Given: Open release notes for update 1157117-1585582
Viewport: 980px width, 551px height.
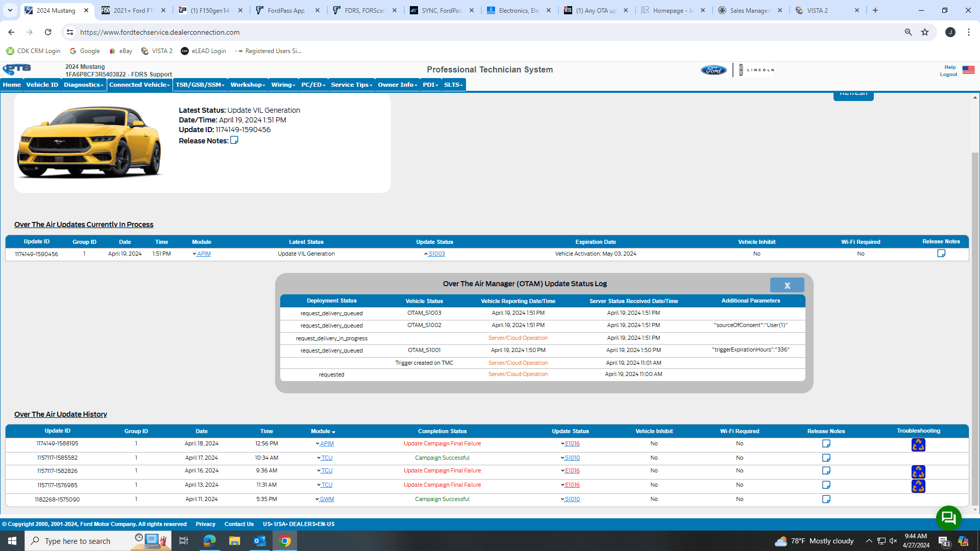Looking at the screenshot, I should point(826,458).
